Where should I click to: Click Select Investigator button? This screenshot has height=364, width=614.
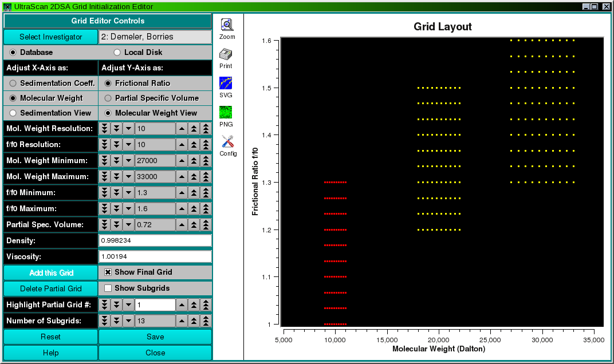[x=50, y=37]
